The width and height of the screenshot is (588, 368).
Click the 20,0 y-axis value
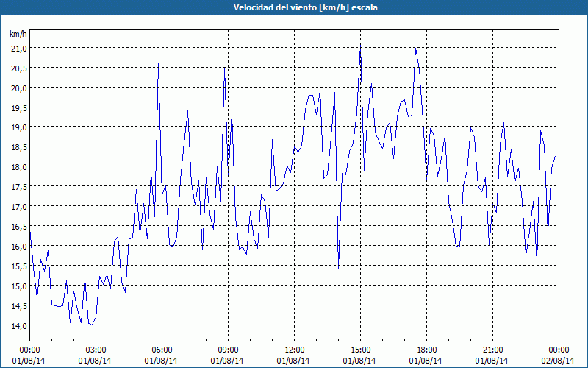[19, 88]
